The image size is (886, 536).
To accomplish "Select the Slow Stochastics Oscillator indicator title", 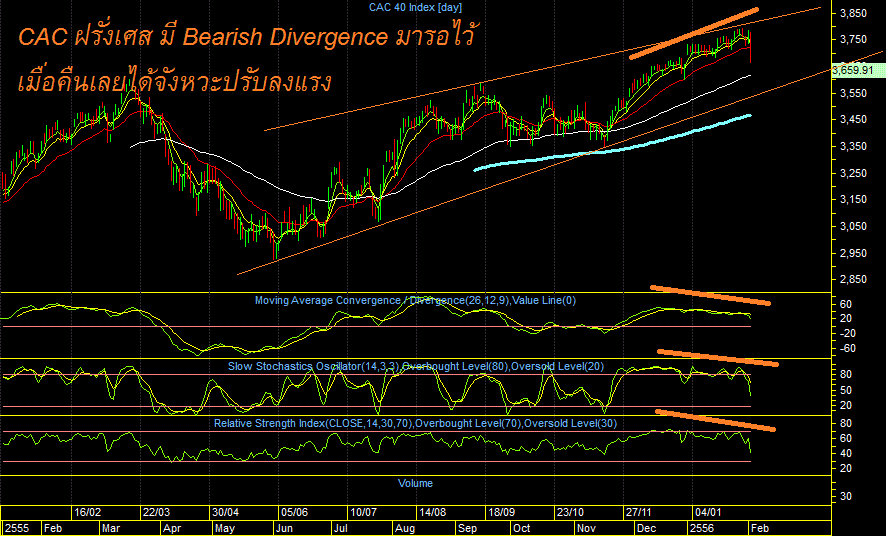I will 416,367.
